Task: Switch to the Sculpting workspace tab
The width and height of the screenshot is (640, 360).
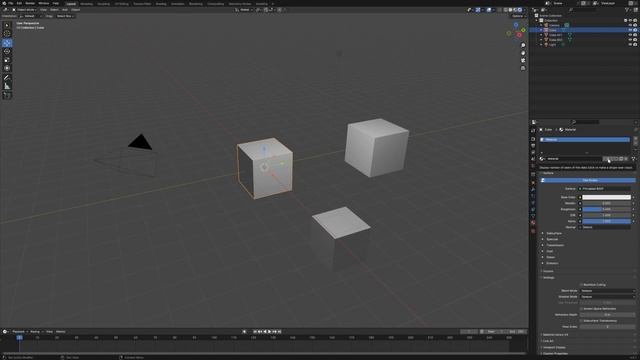Action: click(104, 4)
